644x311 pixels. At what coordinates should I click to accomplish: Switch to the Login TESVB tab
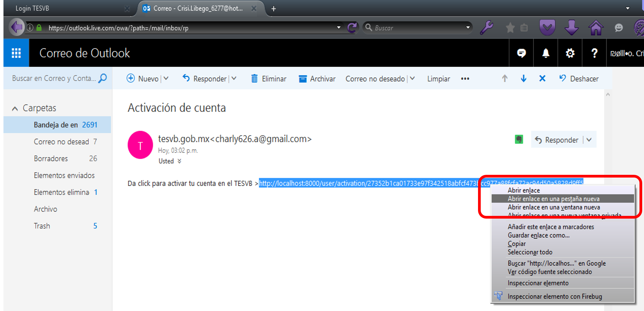coord(69,8)
